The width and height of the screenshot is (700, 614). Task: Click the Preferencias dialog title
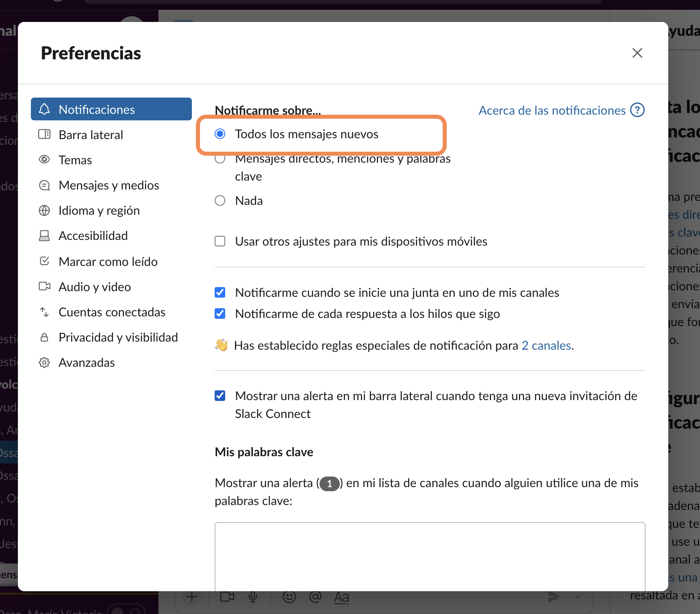click(x=91, y=53)
